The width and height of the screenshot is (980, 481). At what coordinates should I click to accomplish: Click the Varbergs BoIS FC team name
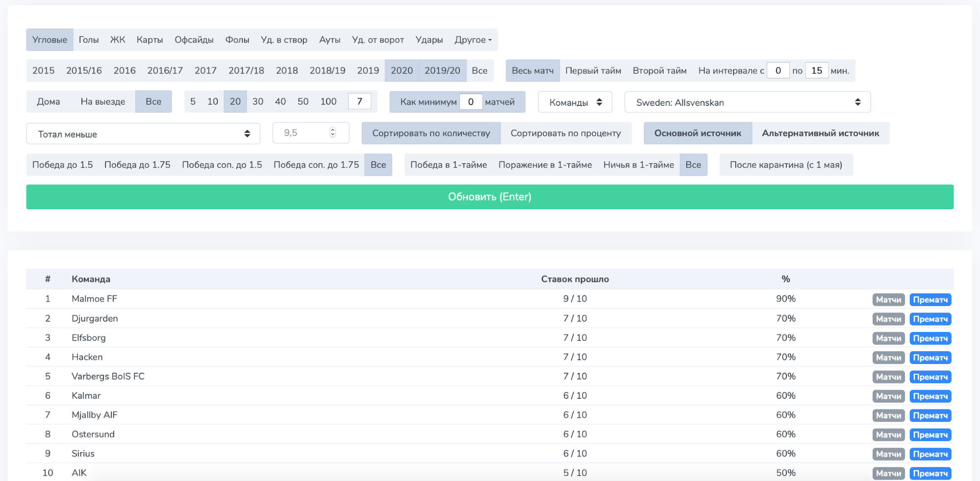click(x=108, y=376)
